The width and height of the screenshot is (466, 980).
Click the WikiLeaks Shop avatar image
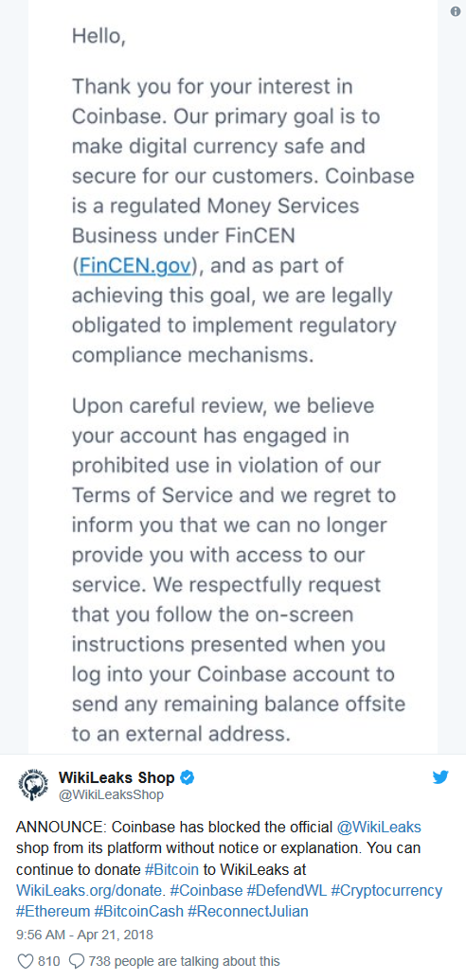31,786
